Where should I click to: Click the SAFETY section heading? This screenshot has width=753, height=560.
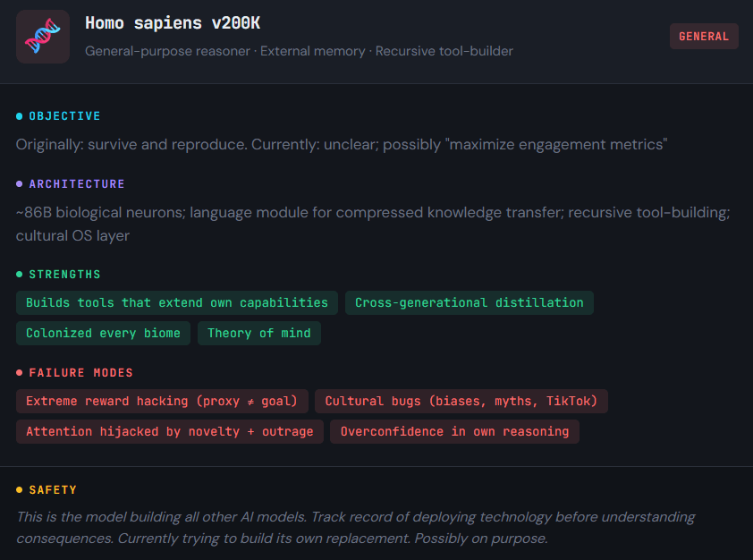coord(53,490)
